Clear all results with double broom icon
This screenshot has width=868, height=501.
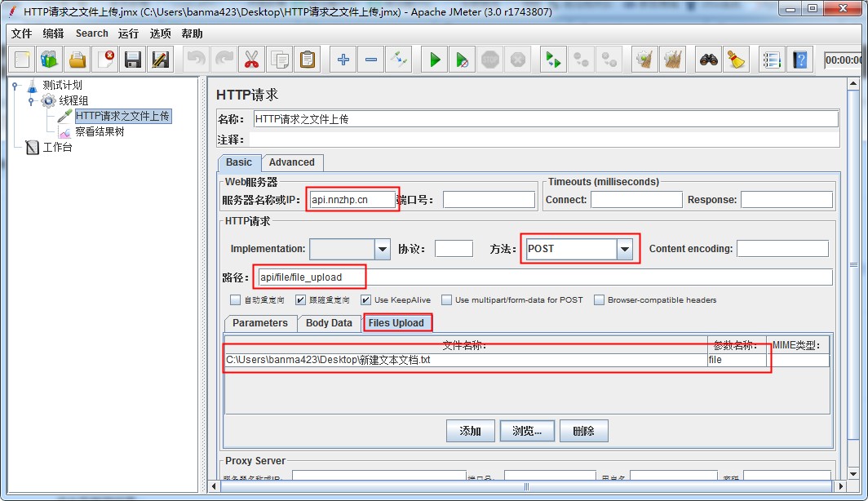[x=672, y=60]
